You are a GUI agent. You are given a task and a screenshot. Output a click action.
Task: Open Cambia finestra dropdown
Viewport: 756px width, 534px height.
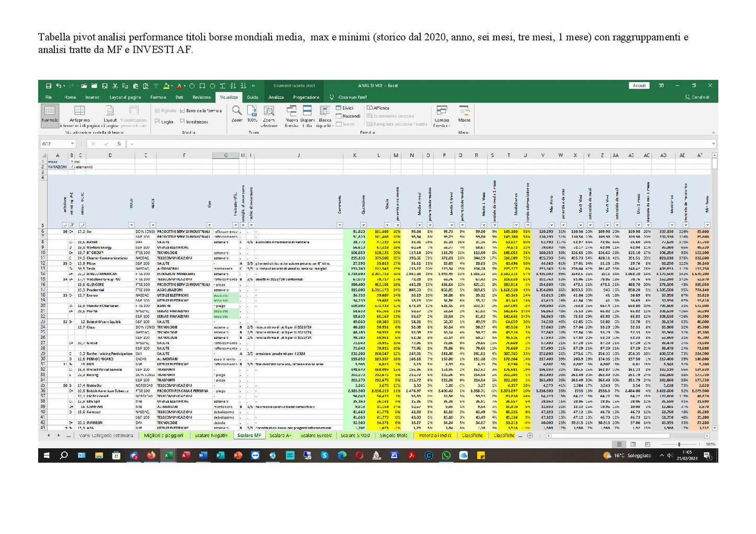[442, 116]
